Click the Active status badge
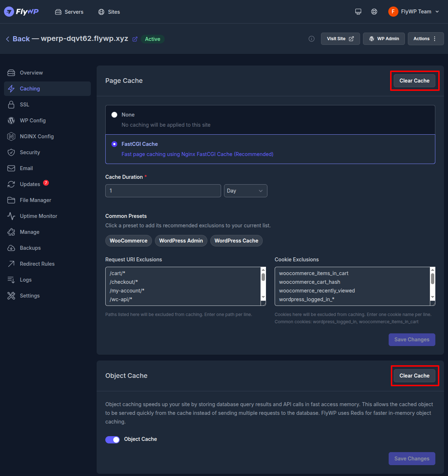The image size is (448, 476). [153, 39]
